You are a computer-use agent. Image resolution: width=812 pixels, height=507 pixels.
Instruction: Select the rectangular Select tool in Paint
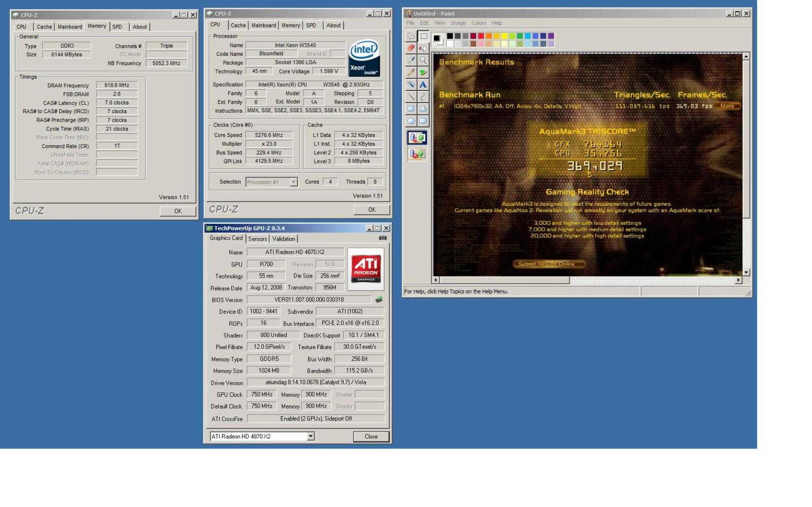click(423, 36)
